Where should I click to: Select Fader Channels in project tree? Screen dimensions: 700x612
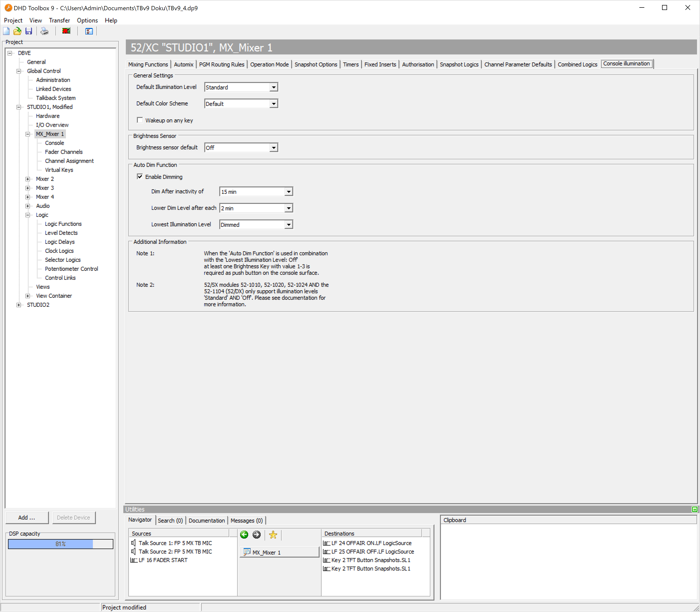point(64,152)
